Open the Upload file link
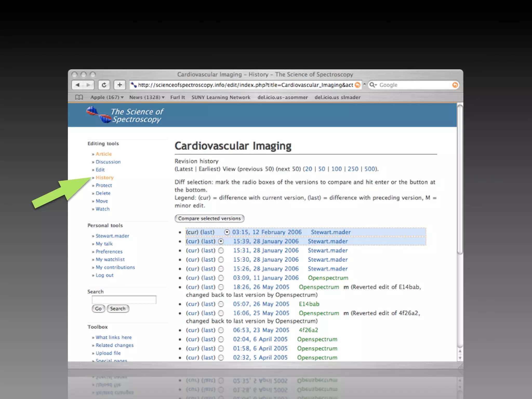Screen dimensions: 532x399 coord(108,353)
